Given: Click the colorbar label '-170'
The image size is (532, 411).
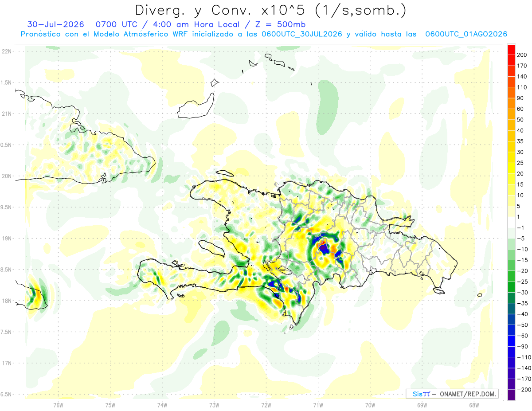Looking at the screenshot, I should [x=524, y=379].
